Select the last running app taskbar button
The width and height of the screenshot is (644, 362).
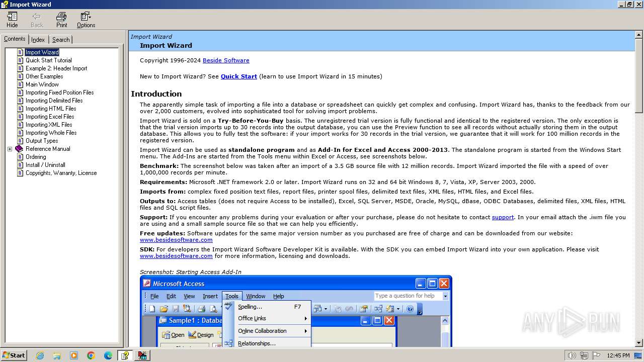(142, 355)
